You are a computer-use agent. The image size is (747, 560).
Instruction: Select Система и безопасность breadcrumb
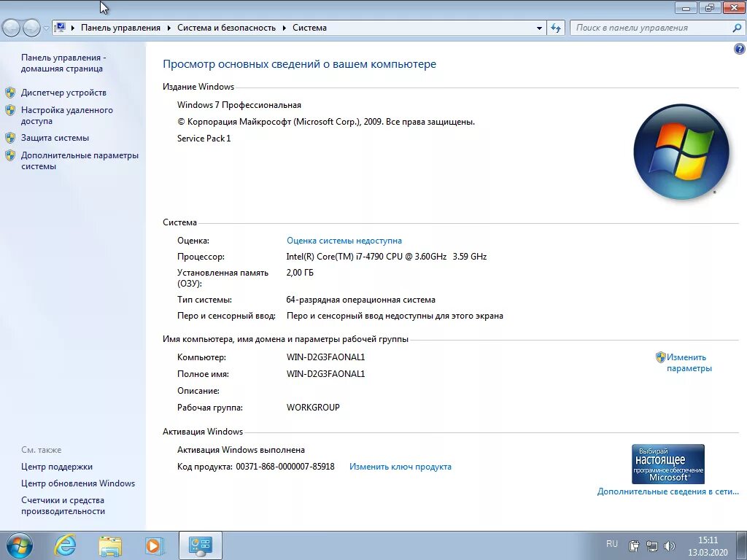(226, 28)
